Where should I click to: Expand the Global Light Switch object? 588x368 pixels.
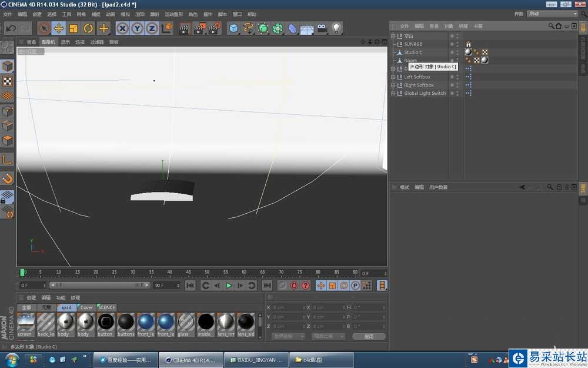(x=393, y=94)
